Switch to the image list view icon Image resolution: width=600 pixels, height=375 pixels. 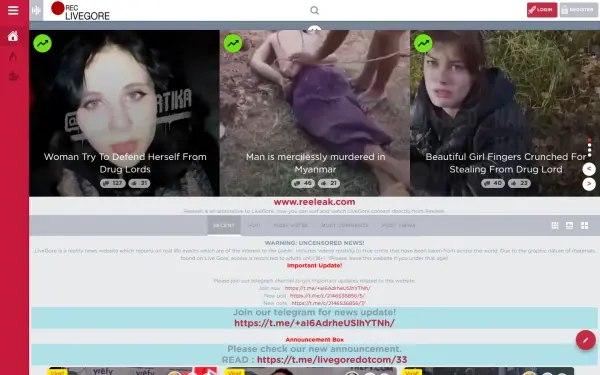click(569, 225)
